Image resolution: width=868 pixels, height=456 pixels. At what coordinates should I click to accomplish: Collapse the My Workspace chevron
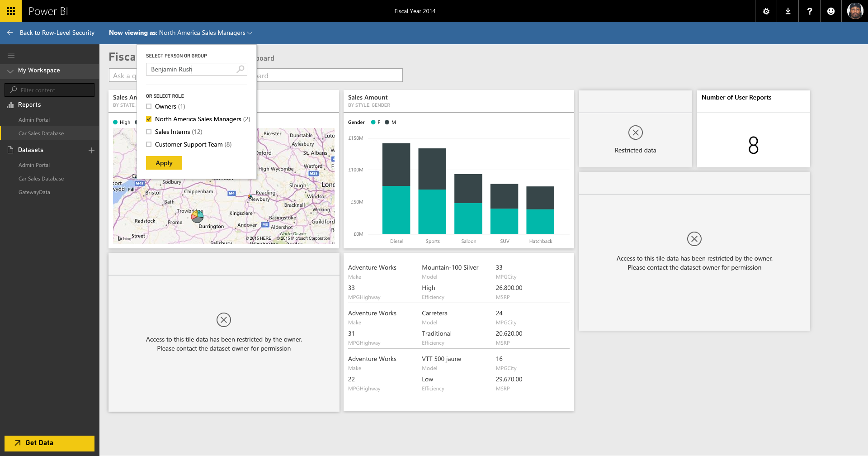click(10, 71)
